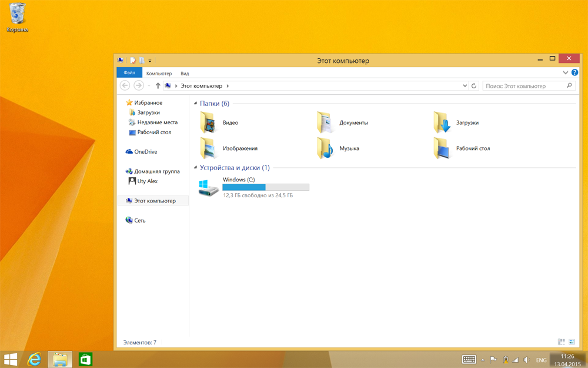Open the Музыка folder
This screenshot has width=588, height=368.
tap(350, 148)
